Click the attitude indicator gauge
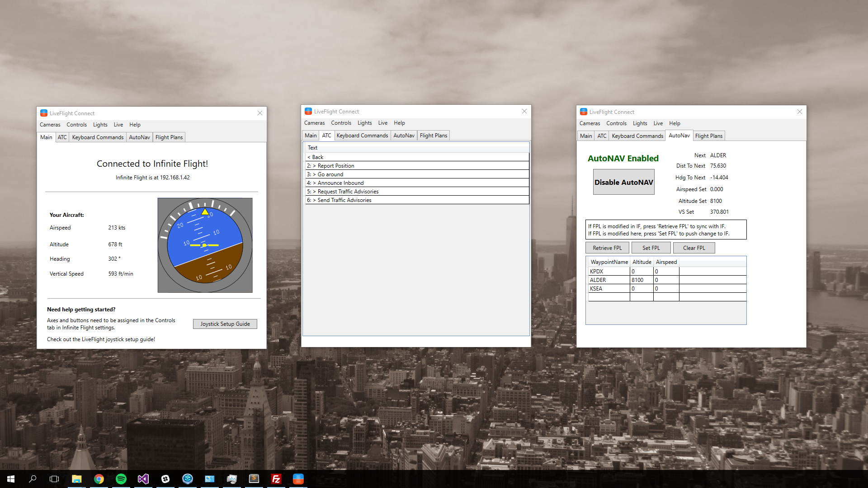 point(205,245)
